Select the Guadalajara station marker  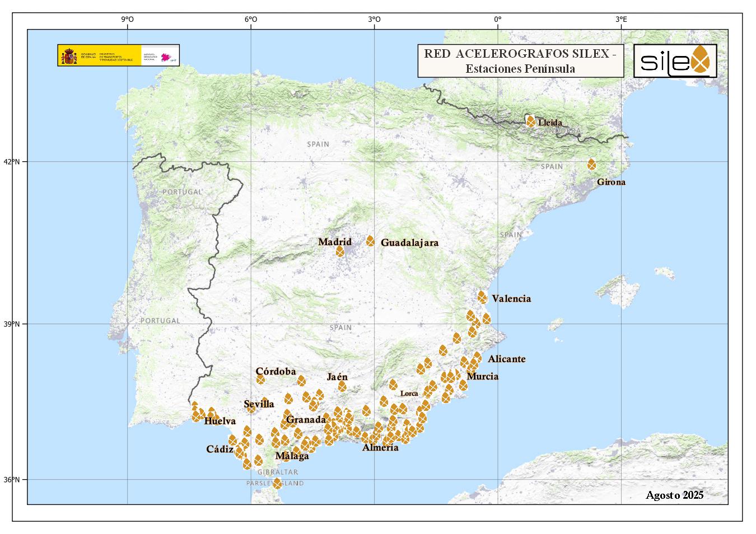click(370, 241)
